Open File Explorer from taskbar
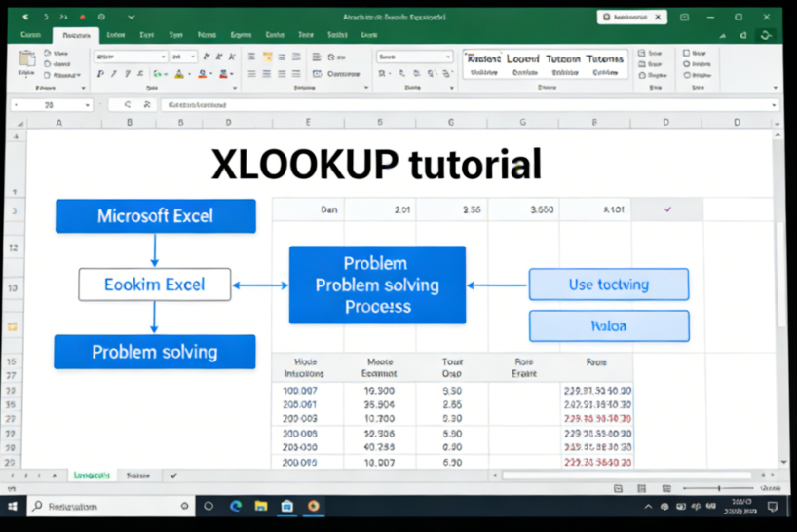This screenshot has height=532, width=797. coord(261,506)
